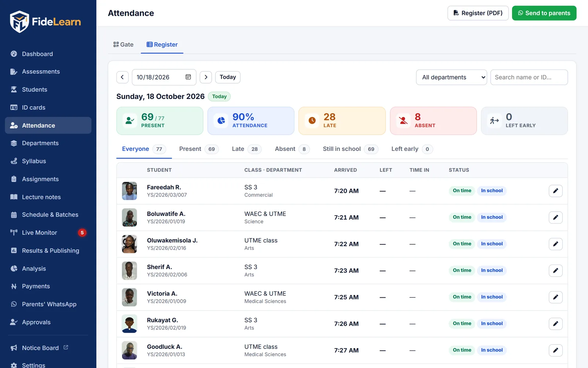Filter by the Late tab
This screenshot has height=368, width=588.
tap(246, 149)
